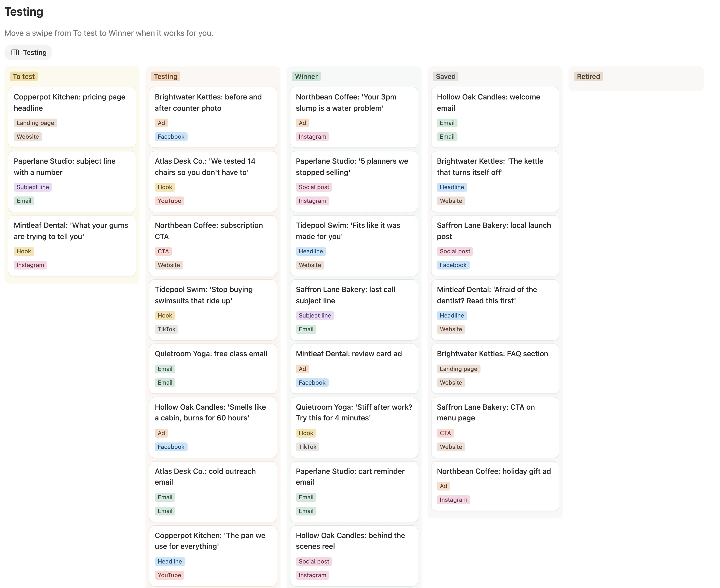Open Saffron Lane Bakery CTA on menu page card
The image size is (720, 588).
click(x=495, y=428)
